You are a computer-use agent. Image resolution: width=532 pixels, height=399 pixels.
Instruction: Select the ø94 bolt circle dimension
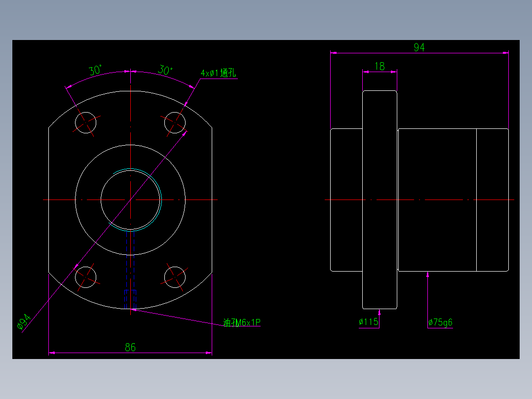click(24, 321)
